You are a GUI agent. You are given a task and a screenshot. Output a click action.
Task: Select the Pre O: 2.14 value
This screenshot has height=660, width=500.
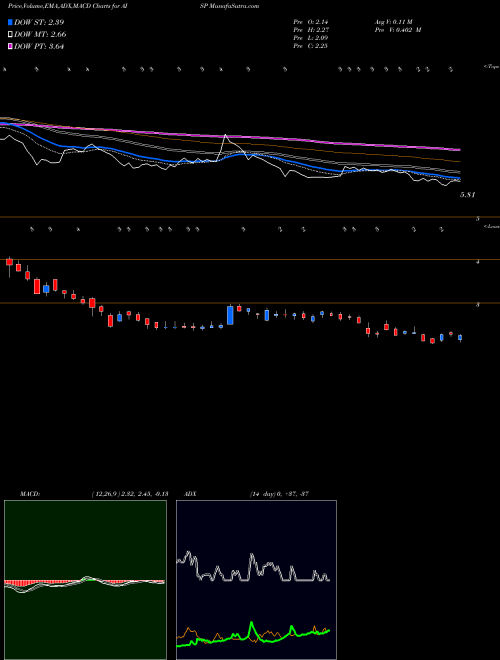311,22
